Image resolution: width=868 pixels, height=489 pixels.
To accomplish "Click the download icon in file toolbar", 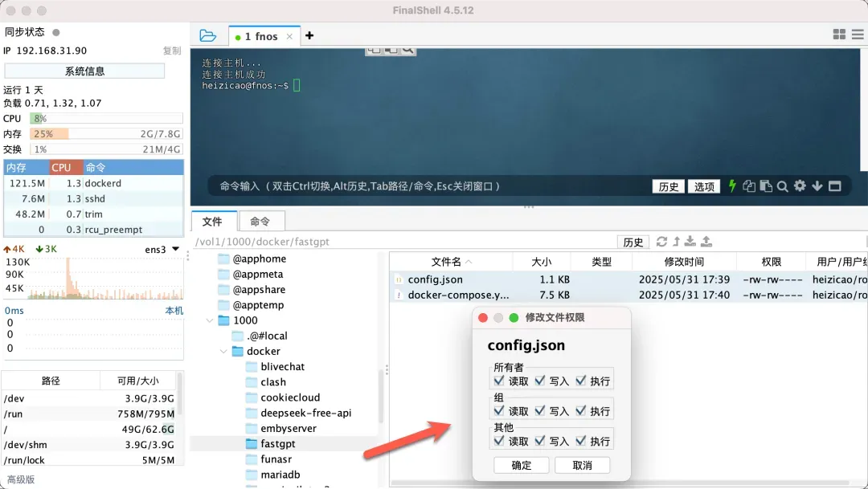I will pyautogui.click(x=690, y=241).
